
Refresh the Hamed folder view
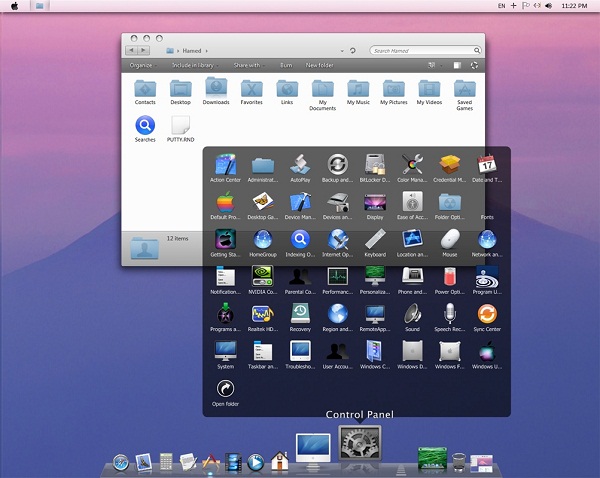[352, 51]
